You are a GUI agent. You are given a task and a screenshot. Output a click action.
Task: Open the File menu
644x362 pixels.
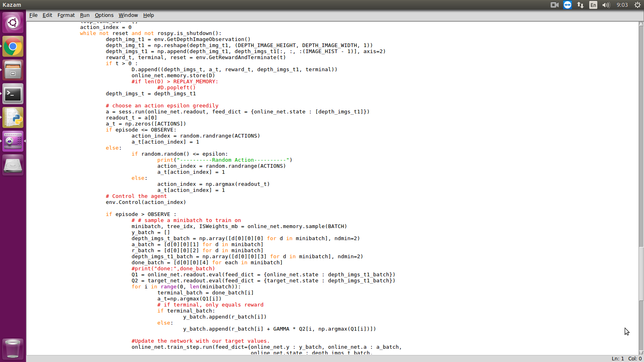[x=33, y=15]
